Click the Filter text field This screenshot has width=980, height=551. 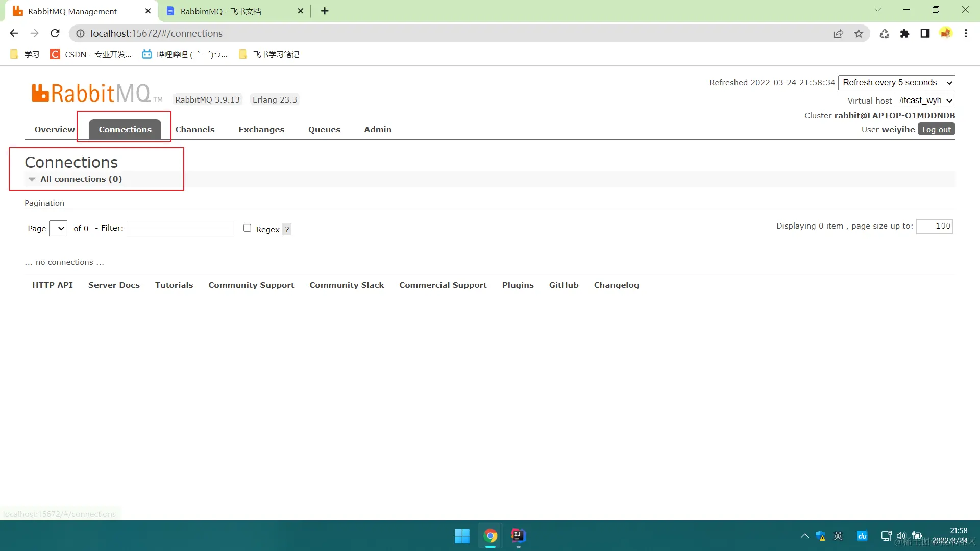pos(180,228)
